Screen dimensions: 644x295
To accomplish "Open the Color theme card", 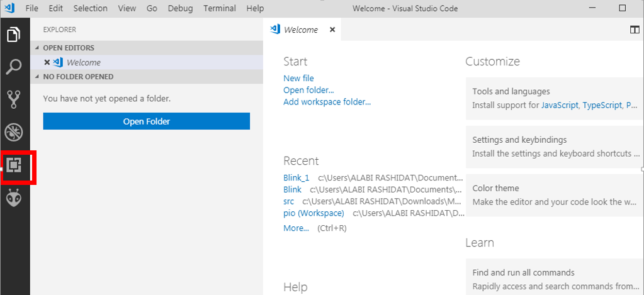I will coord(555,195).
